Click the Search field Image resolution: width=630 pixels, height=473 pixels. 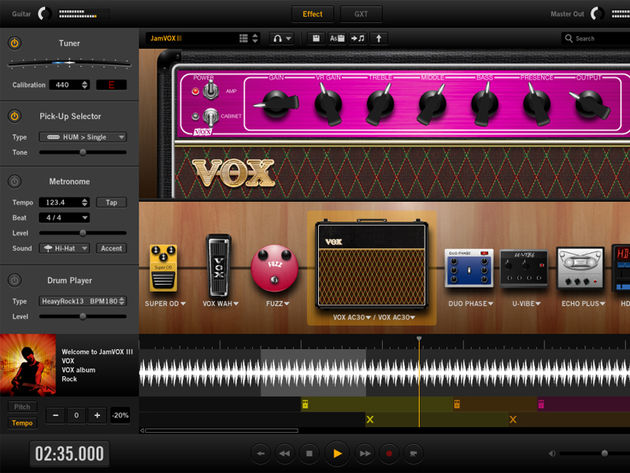(x=595, y=39)
